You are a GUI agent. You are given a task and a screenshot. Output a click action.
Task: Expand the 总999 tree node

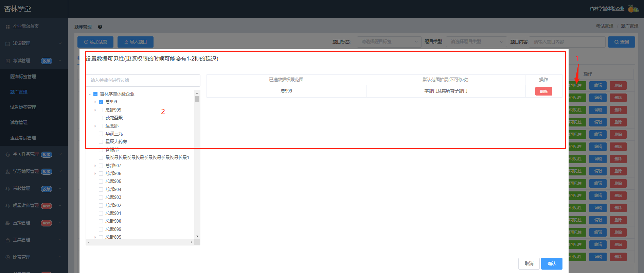click(x=95, y=102)
